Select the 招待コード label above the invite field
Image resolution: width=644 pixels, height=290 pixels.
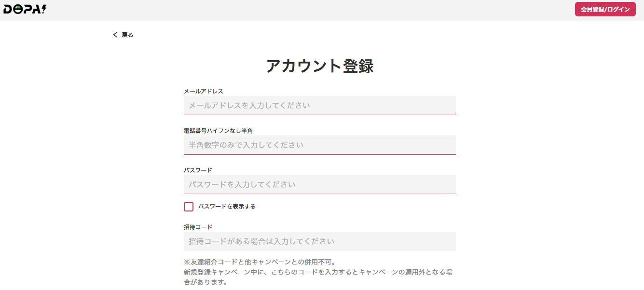198,227
